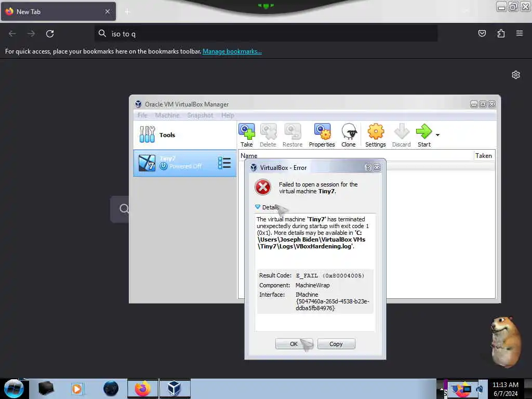Click the Discard toolbar icon
532x399 pixels.
(x=402, y=135)
